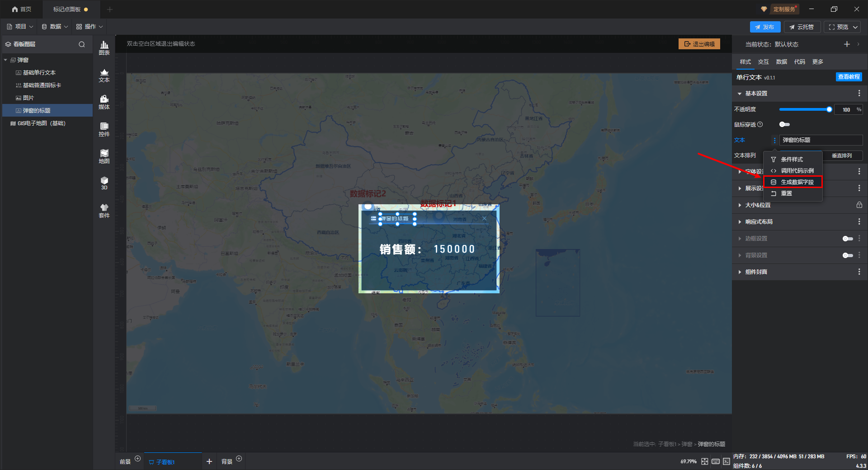Select 生成数据字段 from the context menu
The height and width of the screenshot is (470, 868).
point(797,182)
